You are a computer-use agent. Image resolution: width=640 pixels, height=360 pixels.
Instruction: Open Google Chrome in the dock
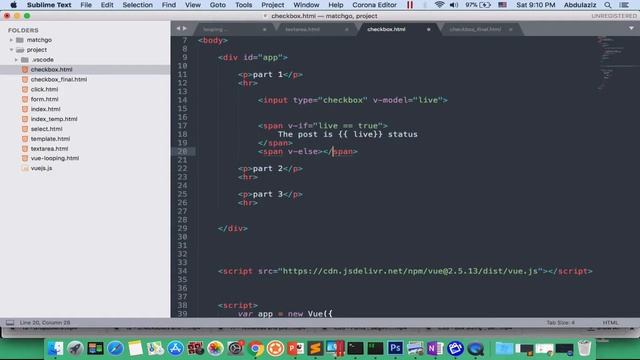pyautogui.click(x=256, y=348)
